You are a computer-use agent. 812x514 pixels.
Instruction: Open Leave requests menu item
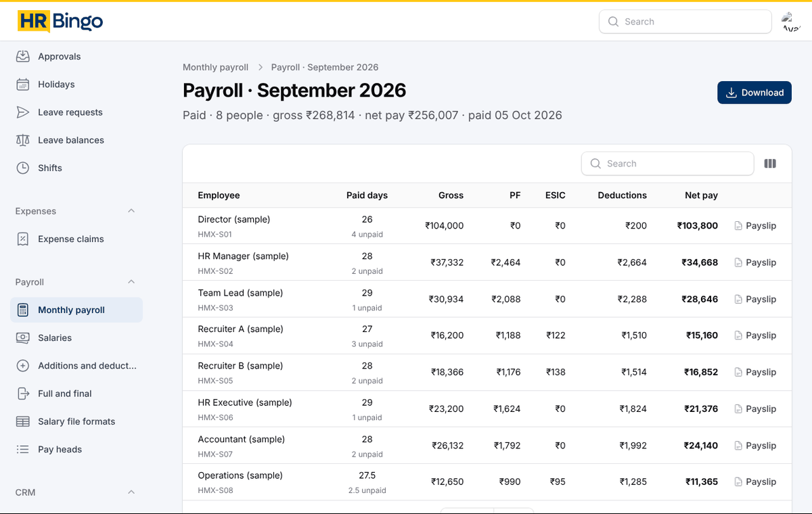click(x=76, y=112)
